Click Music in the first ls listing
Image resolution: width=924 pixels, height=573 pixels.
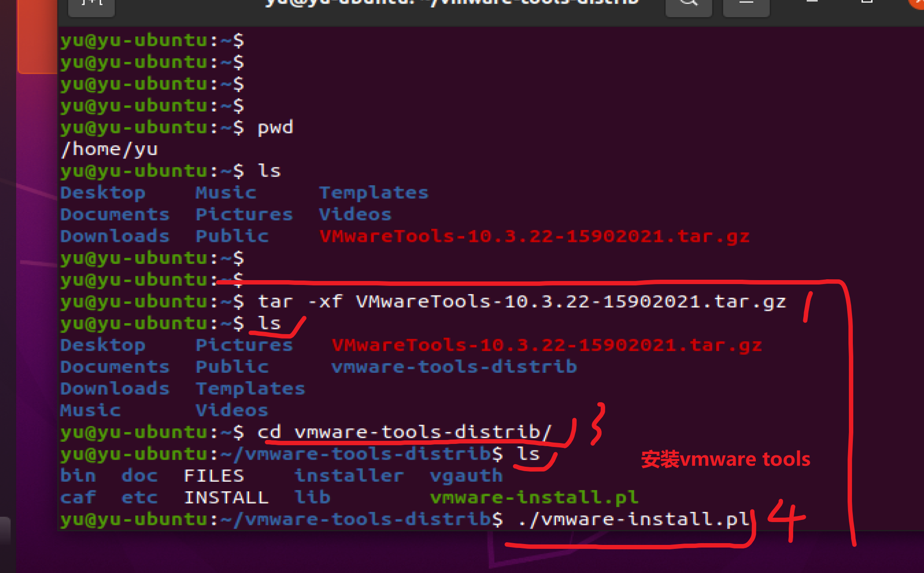(226, 193)
